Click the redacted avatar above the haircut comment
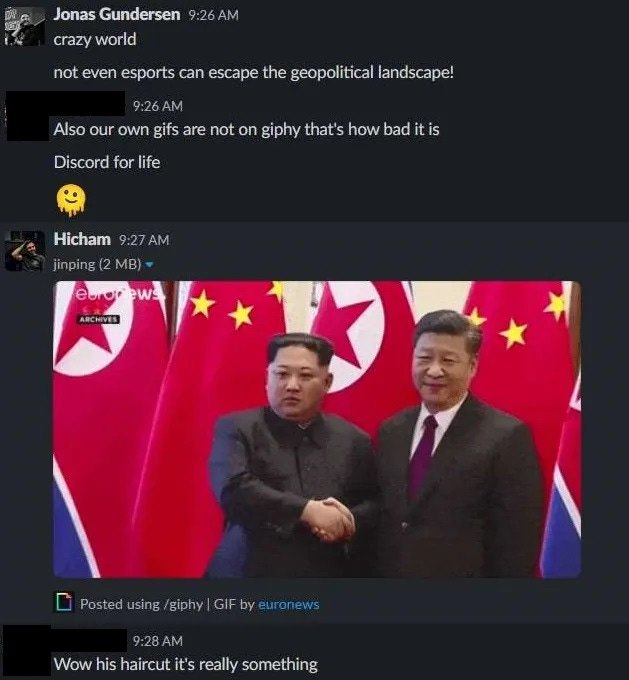The height and width of the screenshot is (680, 629). (26, 651)
